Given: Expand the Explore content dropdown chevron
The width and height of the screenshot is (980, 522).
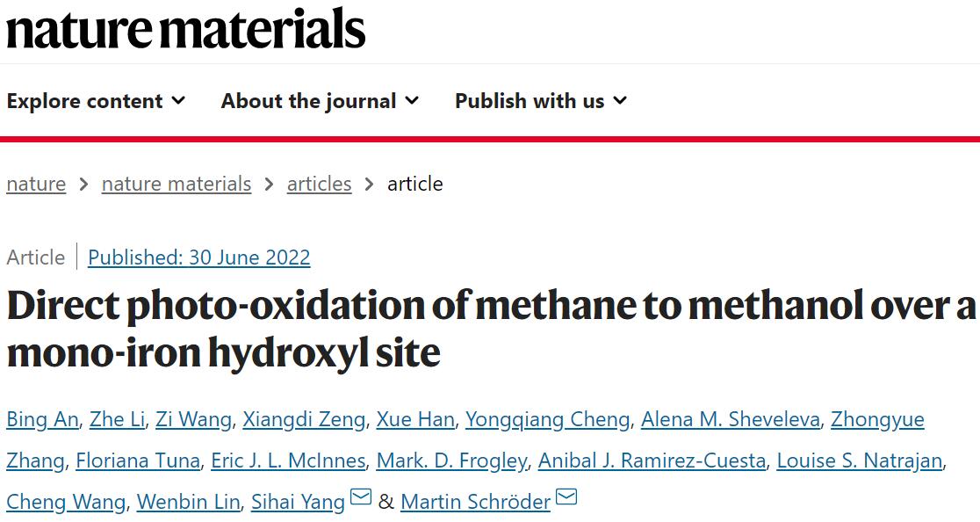Looking at the screenshot, I should 179,100.
